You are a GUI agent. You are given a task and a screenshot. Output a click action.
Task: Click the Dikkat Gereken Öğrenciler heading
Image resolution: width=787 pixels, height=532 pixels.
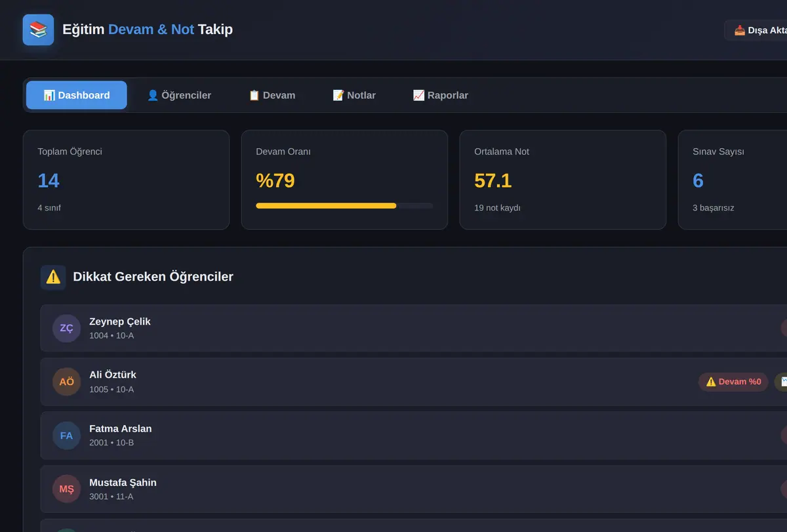click(153, 277)
